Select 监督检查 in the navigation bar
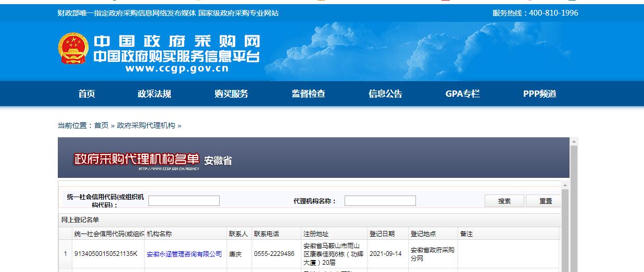 308,94
